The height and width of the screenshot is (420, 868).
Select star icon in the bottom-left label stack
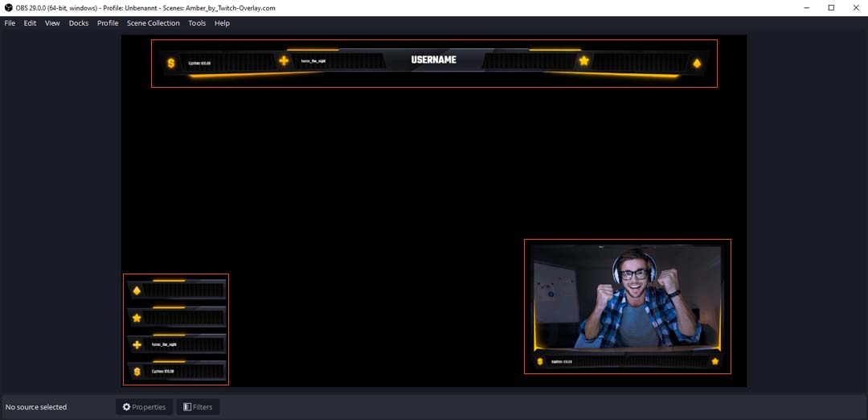(x=137, y=318)
